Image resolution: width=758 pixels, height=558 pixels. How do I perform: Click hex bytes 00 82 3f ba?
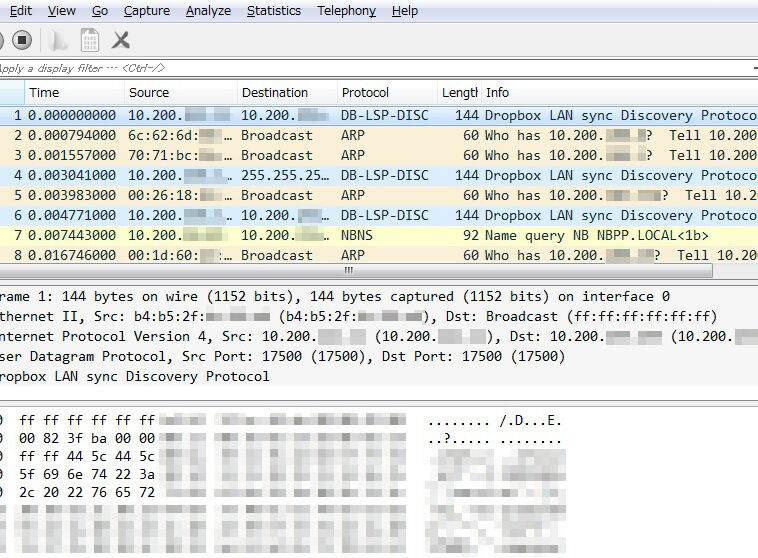(63, 438)
